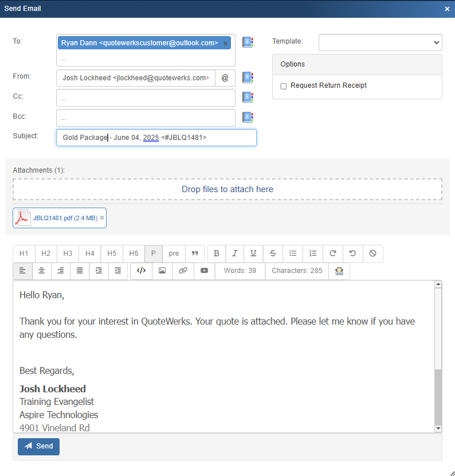Toggle the P paragraph format button
The height and width of the screenshot is (476, 455).
pos(153,253)
